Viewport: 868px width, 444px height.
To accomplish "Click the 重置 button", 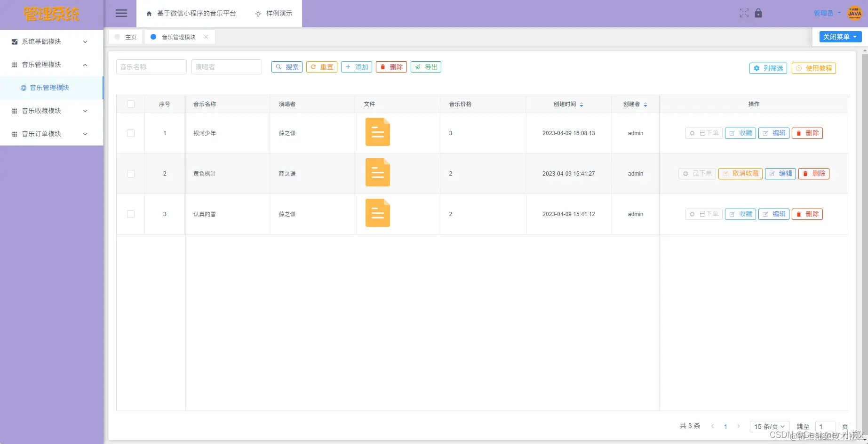I will pos(322,67).
